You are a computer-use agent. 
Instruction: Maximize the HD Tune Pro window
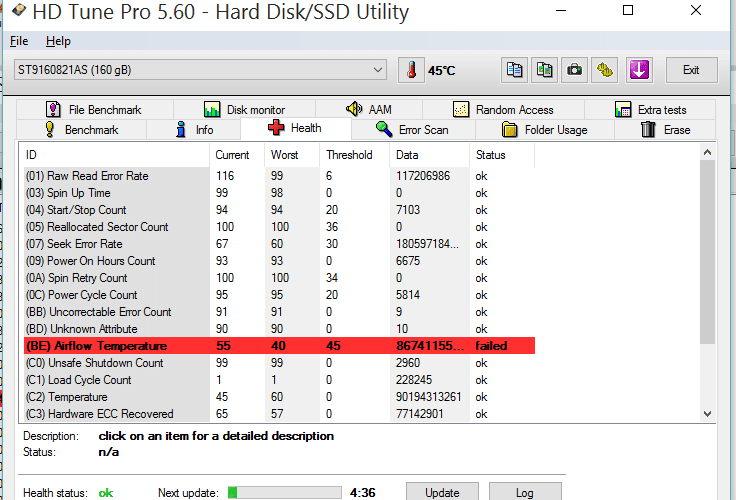[x=628, y=10]
